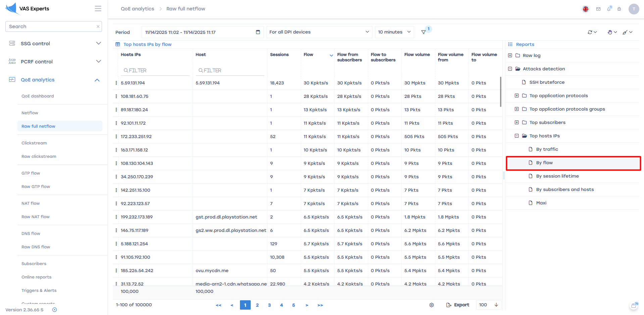The height and width of the screenshot is (315, 644).
Task: Go to page 3 of results
Action: coord(269,305)
